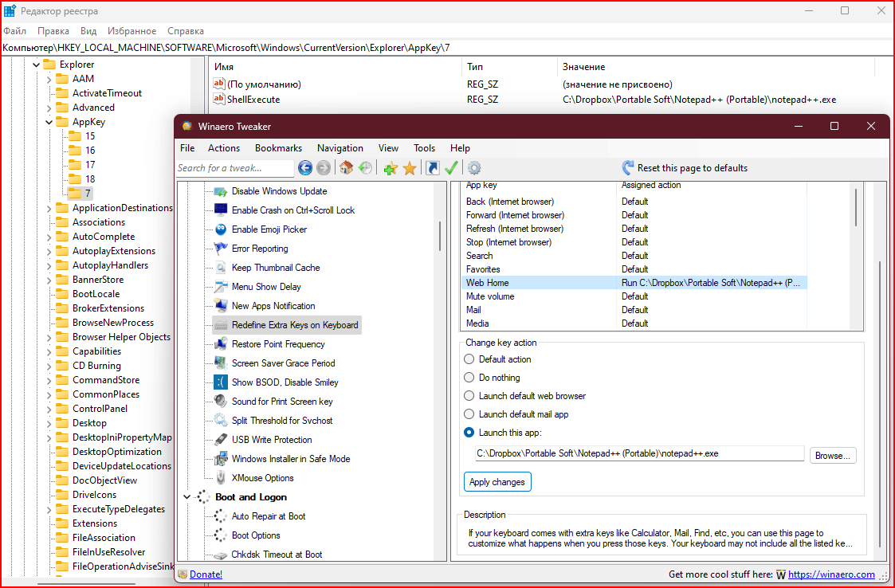Select the Launch this app radio button

click(x=469, y=432)
